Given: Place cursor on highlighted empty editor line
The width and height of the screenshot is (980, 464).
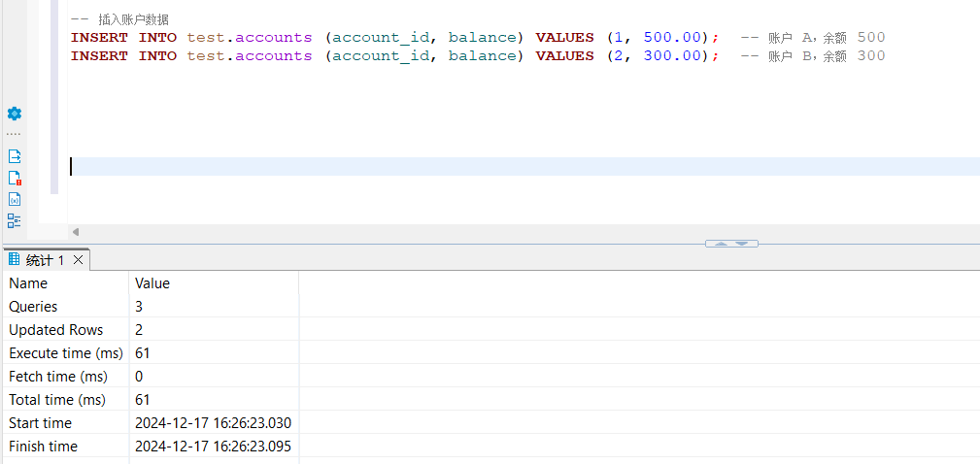Looking at the screenshot, I should (x=486, y=167).
